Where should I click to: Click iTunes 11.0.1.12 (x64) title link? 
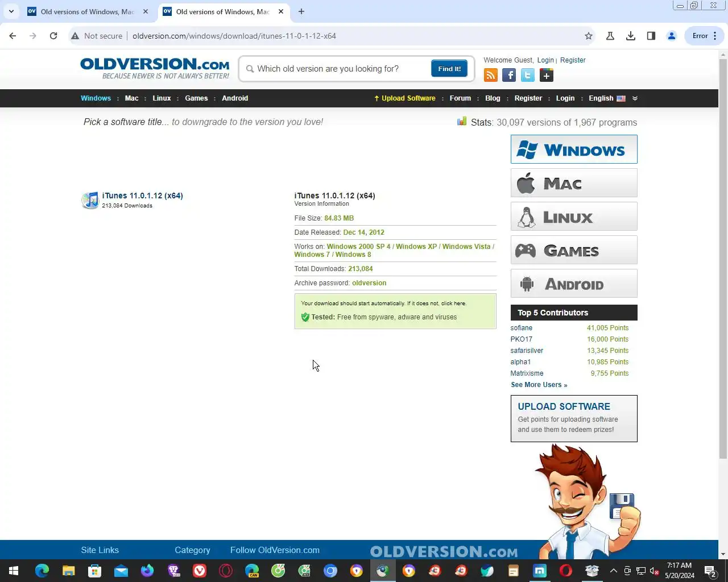142,196
